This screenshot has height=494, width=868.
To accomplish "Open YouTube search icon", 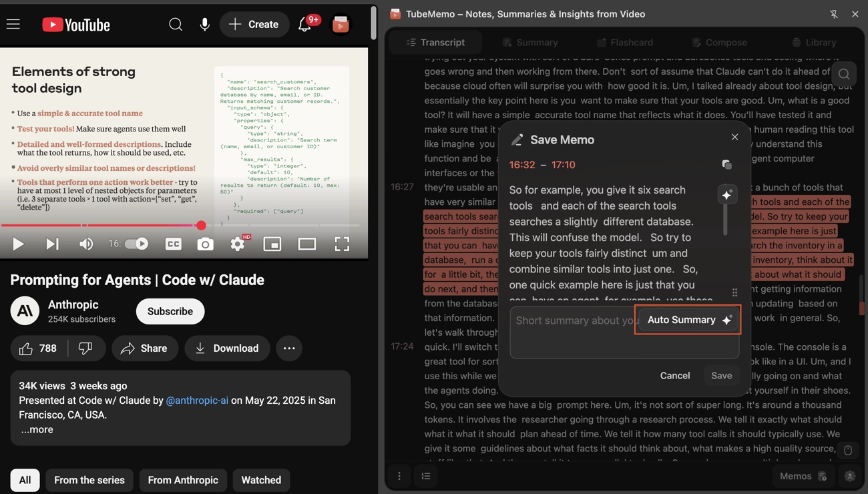I will (x=176, y=25).
